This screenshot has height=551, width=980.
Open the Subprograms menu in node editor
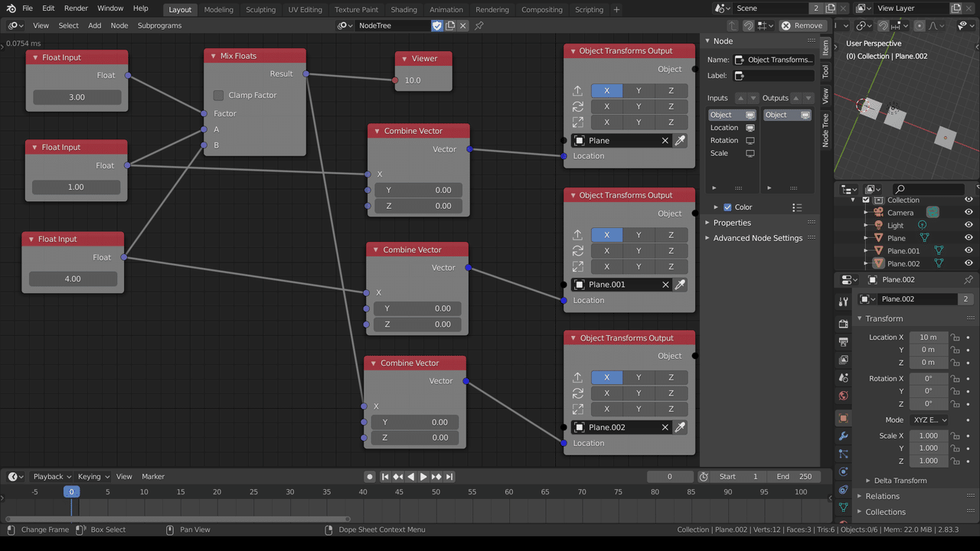159,25
